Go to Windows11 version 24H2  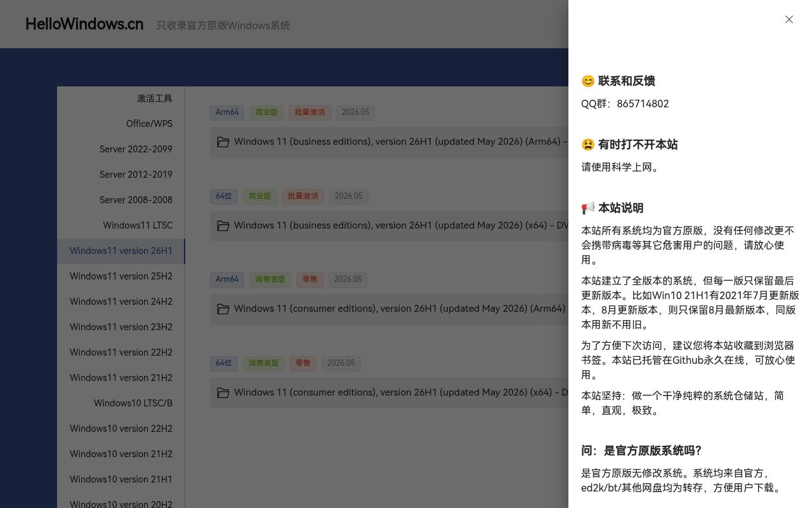(121, 302)
